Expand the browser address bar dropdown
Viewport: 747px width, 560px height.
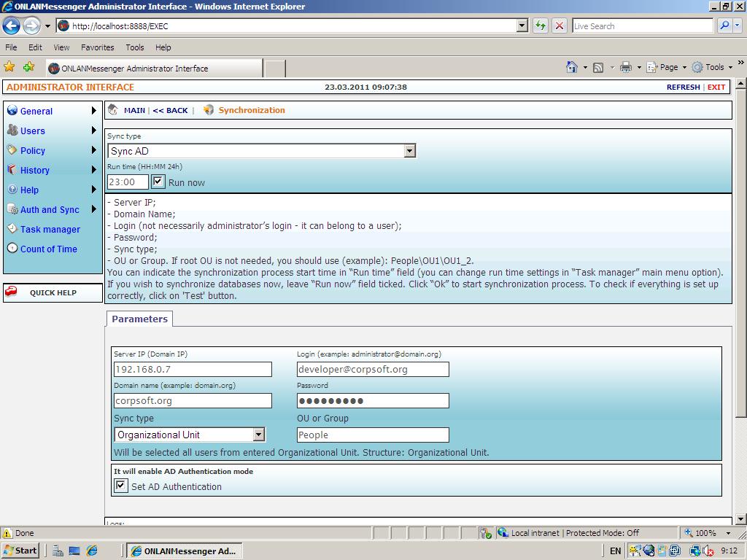(x=522, y=26)
